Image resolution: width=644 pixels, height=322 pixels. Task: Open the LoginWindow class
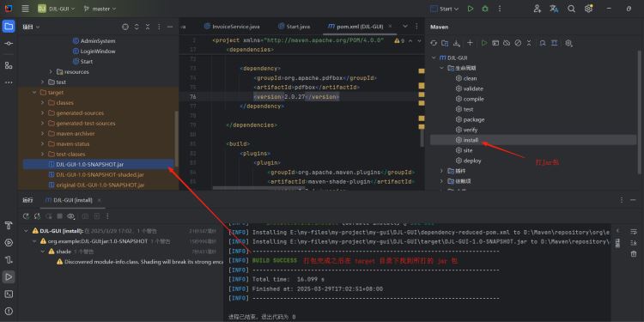click(94, 52)
